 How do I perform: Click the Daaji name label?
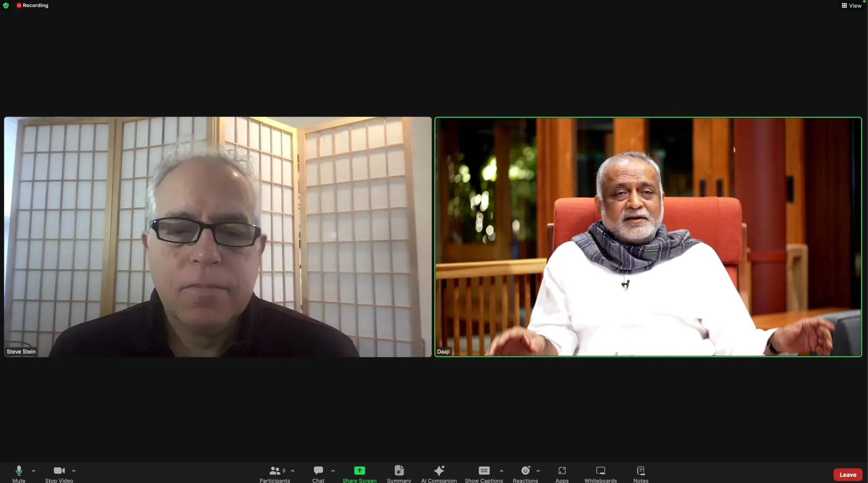click(443, 352)
